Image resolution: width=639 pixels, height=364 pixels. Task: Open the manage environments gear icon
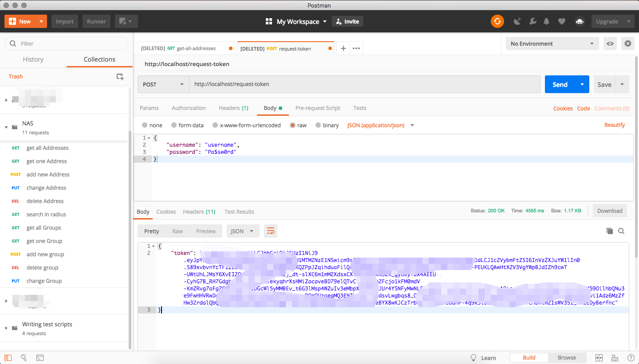tap(627, 43)
